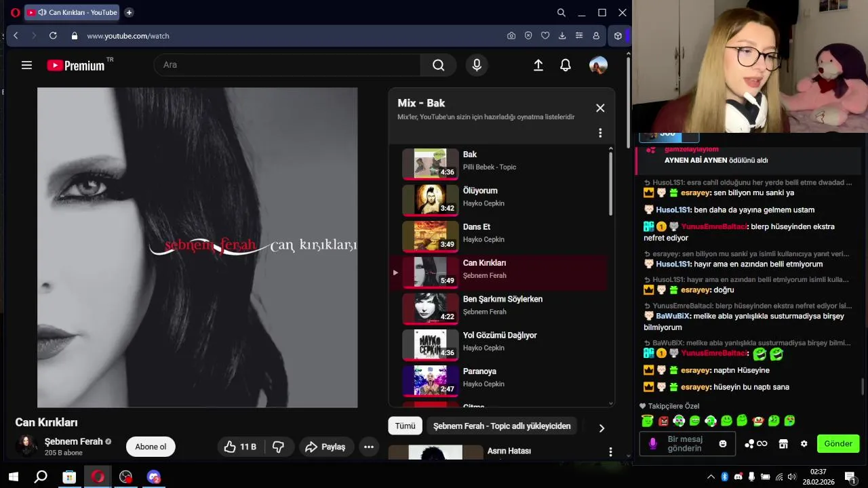Like the video with the thumbs-up button
Image resolution: width=868 pixels, height=488 pixels.
[240, 447]
